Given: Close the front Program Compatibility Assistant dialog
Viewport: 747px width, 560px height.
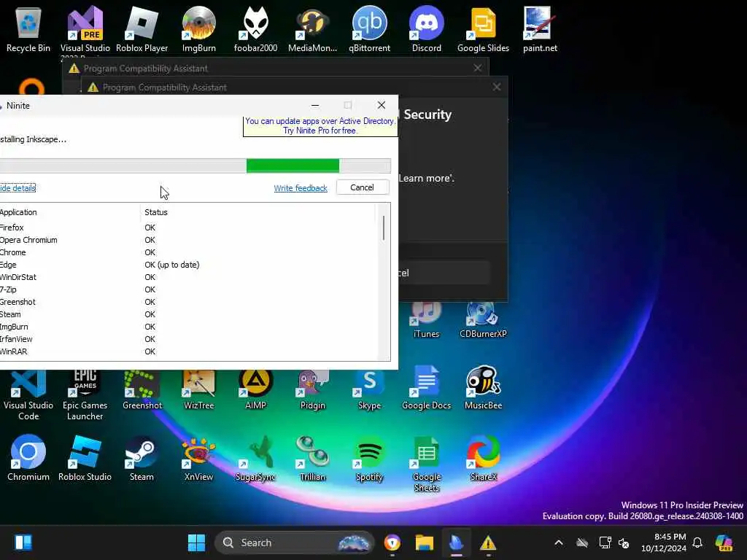Looking at the screenshot, I should tap(496, 87).
